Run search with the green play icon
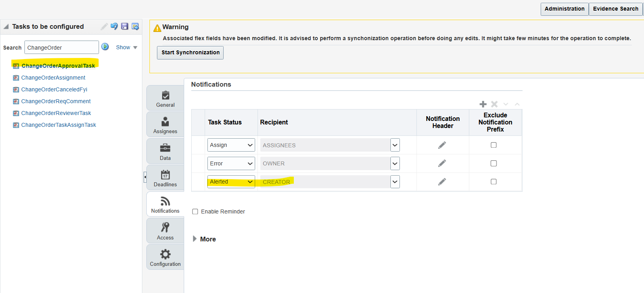This screenshot has width=644, height=293. pos(105,47)
